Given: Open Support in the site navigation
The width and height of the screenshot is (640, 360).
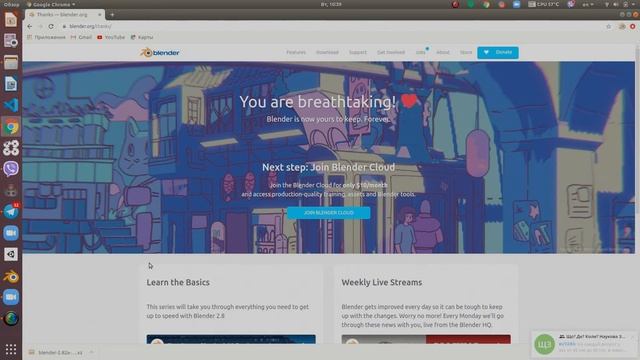Looking at the screenshot, I should [x=358, y=52].
